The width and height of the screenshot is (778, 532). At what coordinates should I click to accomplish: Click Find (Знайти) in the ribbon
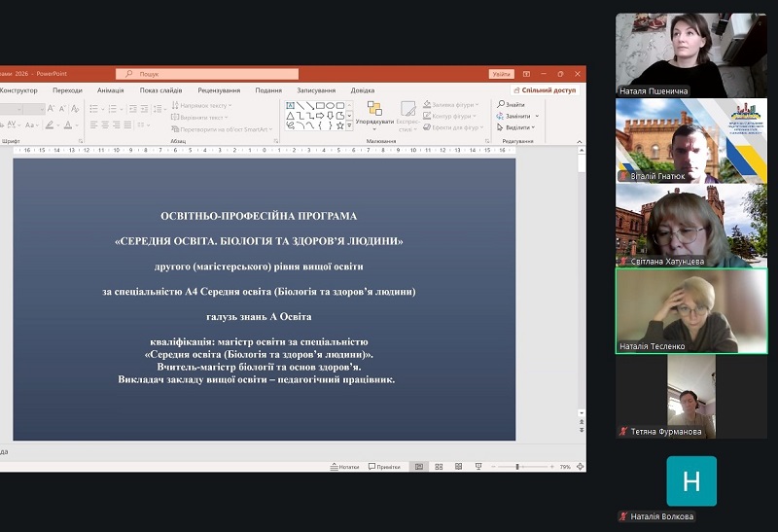(x=512, y=104)
